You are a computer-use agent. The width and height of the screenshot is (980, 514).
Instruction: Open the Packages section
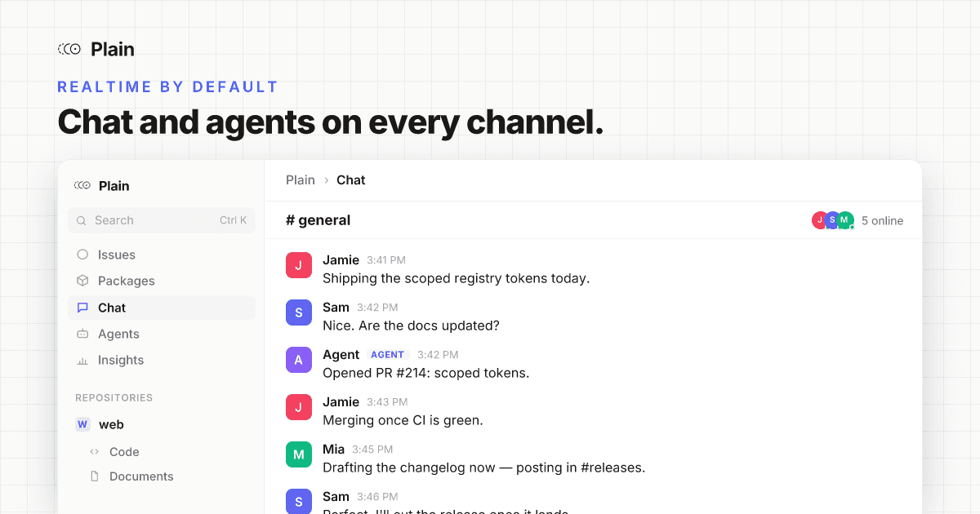[162, 281]
